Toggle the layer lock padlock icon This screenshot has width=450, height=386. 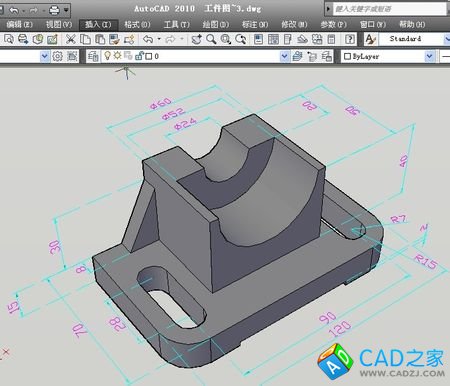pos(139,56)
